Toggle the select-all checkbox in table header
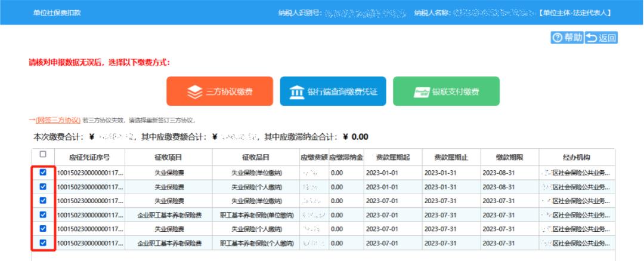Image resolution: width=644 pixels, height=261 pixels. click(42, 155)
